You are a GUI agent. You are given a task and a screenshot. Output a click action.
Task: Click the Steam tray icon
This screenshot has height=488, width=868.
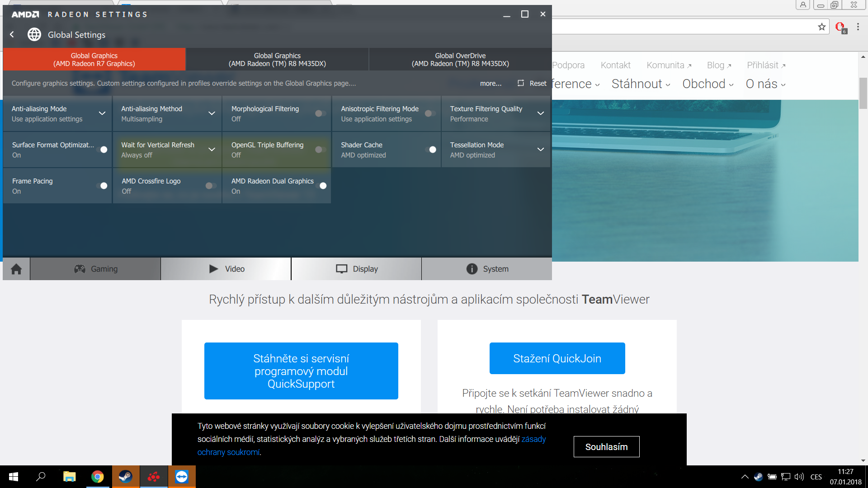click(758, 477)
